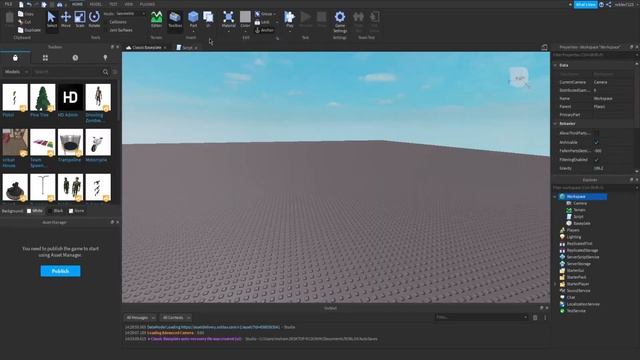Switch to the TEST ribbon tab

(x=113, y=4)
